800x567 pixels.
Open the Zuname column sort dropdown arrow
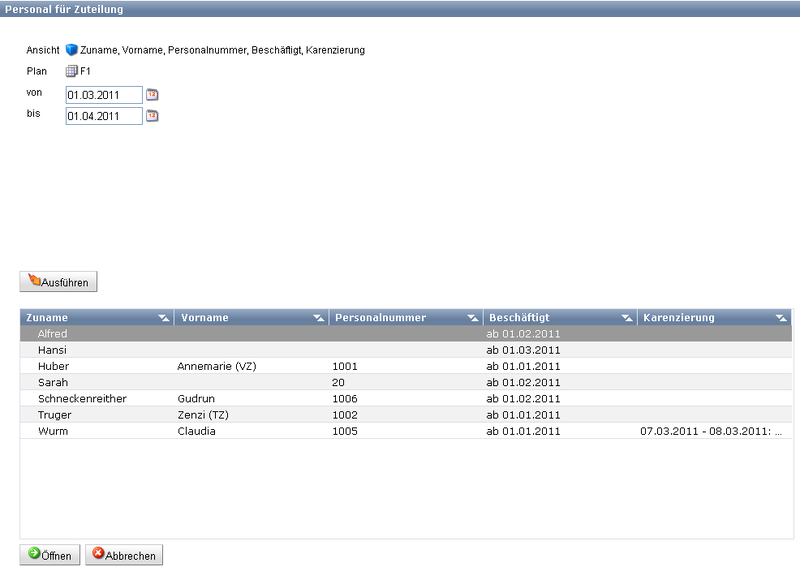point(163,318)
